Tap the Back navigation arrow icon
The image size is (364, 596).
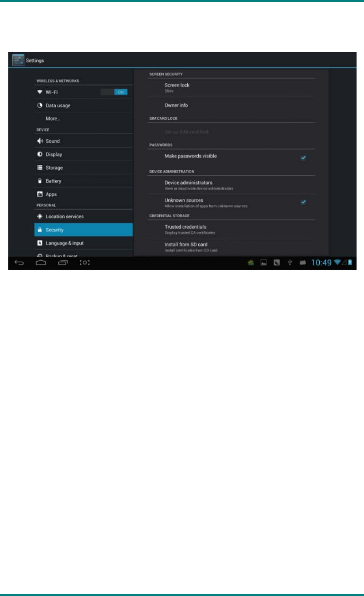20,263
